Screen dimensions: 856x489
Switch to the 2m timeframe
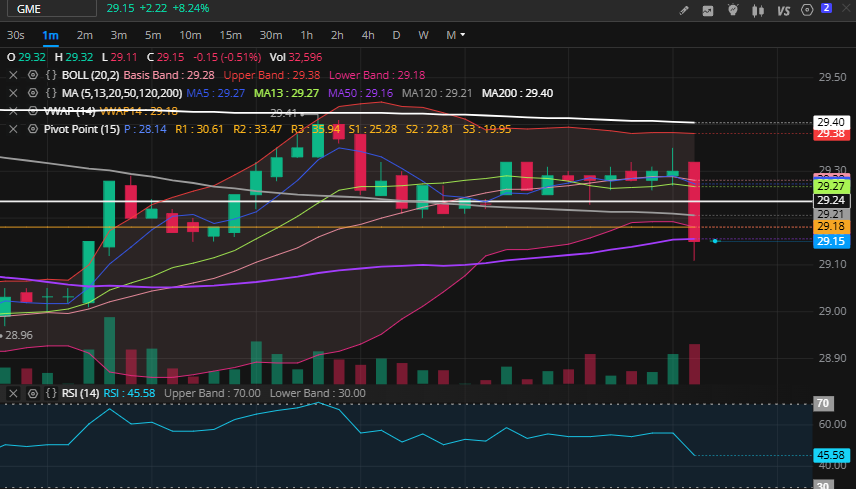coord(85,35)
